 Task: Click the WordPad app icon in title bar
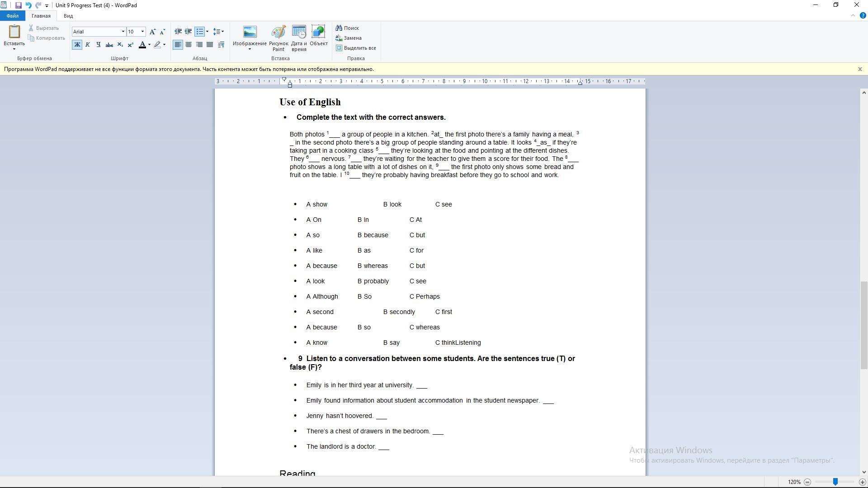coord(4,5)
